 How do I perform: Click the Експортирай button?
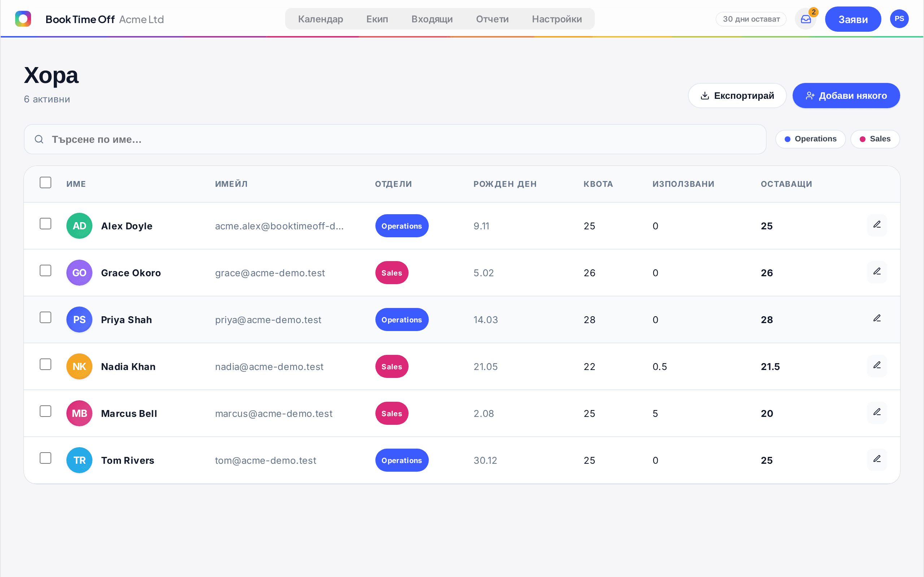(x=737, y=96)
